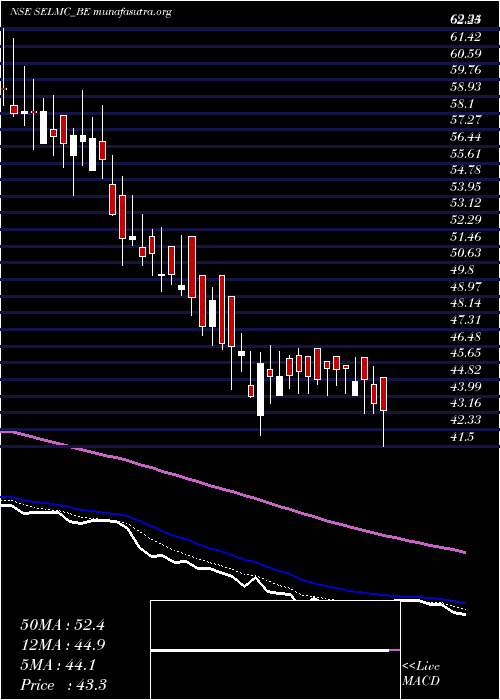
Task: Select the 56.44 price axis label
Action: [x=466, y=137]
